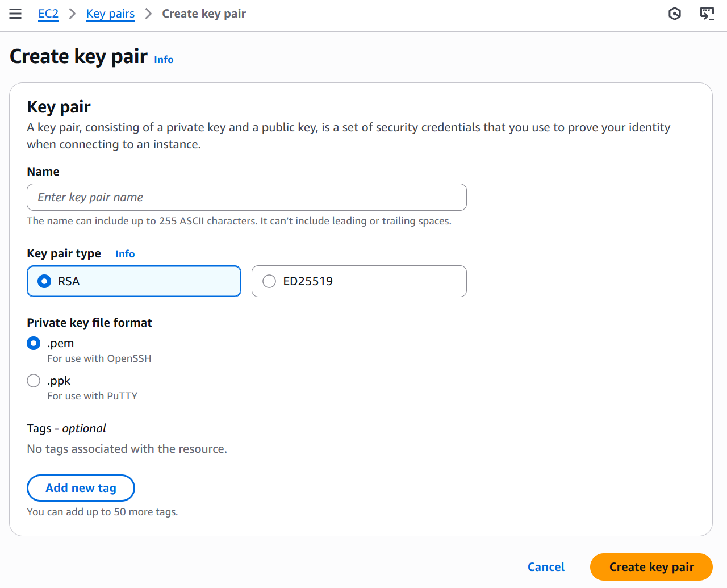Open the CloudShell terminal icon
727x588 pixels.
[x=707, y=14]
